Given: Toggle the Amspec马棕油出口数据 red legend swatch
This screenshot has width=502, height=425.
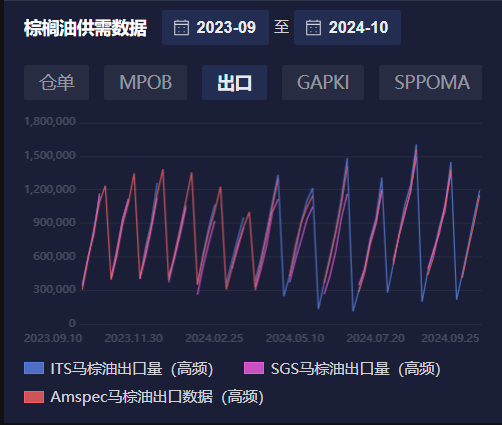Looking at the screenshot, I should click(34, 397).
